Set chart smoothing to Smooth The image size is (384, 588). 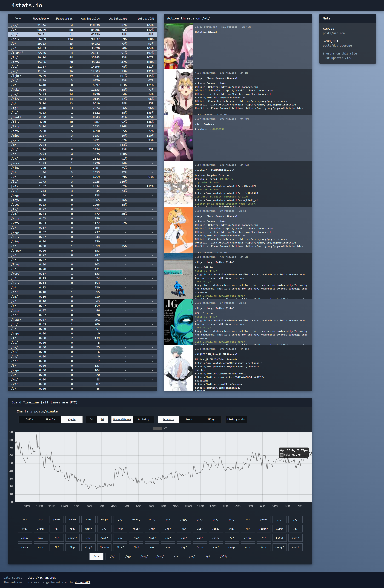tap(190, 419)
